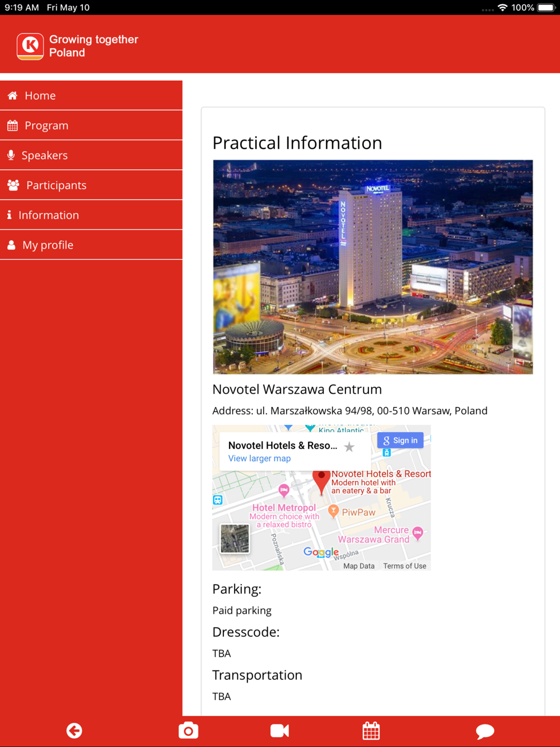The image size is (560, 747).
Task: Open the Home menu item
Action: click(91, 96)
